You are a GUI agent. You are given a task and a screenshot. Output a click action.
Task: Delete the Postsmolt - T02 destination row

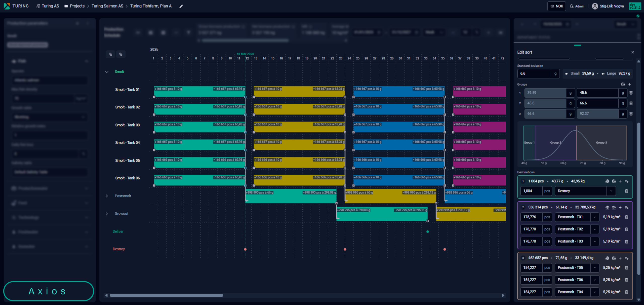tap(627, 229)
